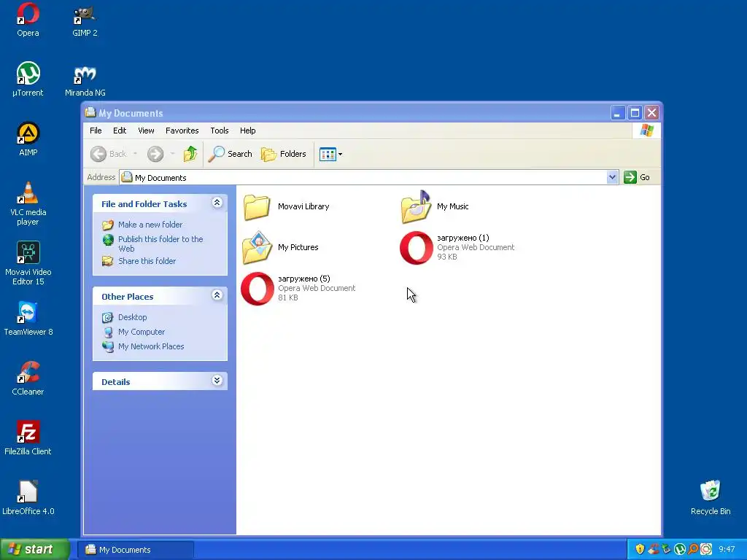The image size is (747, 560).
Task: Select the LibreOffice 4.0 desktop icon
Action: pos(28,498)
